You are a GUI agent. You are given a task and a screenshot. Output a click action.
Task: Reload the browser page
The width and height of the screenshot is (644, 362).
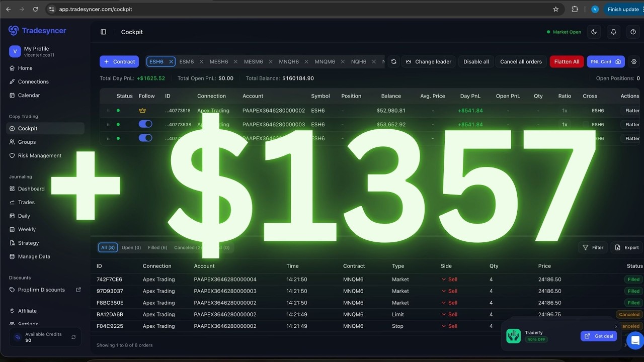35,9
